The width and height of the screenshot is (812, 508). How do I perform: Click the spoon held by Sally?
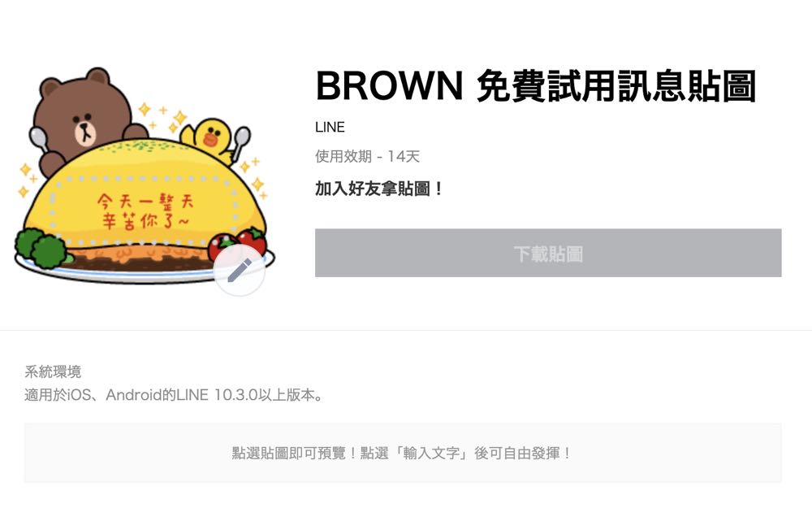(x=240, y=142)
